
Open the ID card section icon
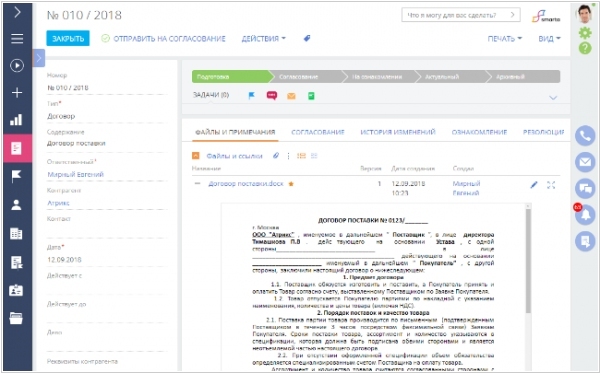tap(16, 290)
